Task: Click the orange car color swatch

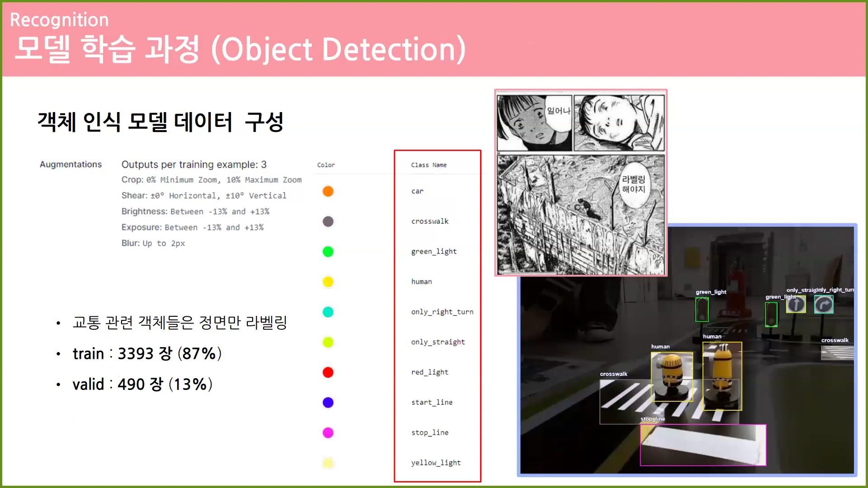Action: point(328,191)
